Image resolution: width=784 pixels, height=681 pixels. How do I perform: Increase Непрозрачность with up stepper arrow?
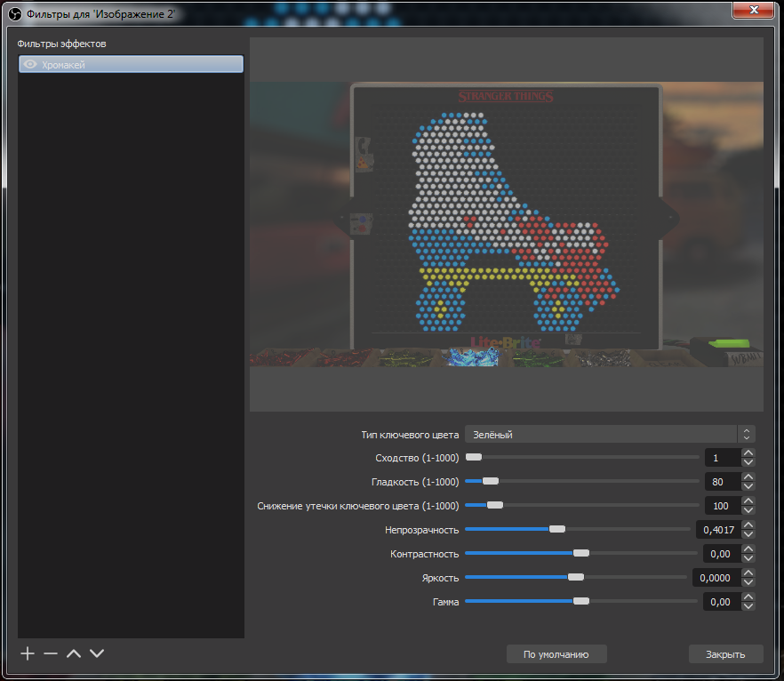(748, 525)
